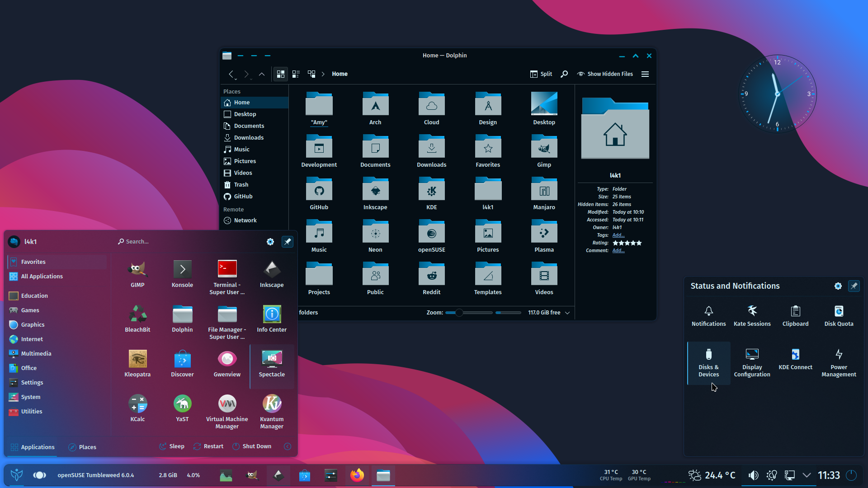Expand more power options arrow in launcher
This screenshot has width=868, height=488.
(288, 446)
